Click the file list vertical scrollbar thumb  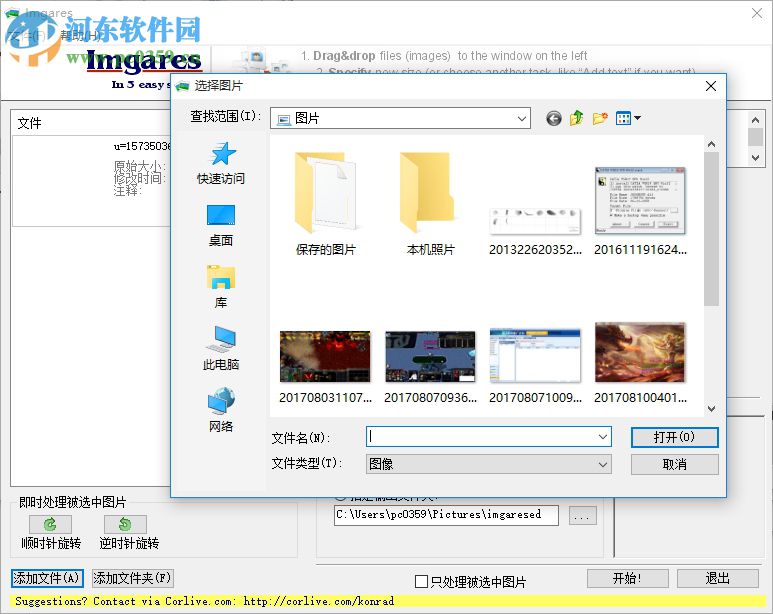711,229
